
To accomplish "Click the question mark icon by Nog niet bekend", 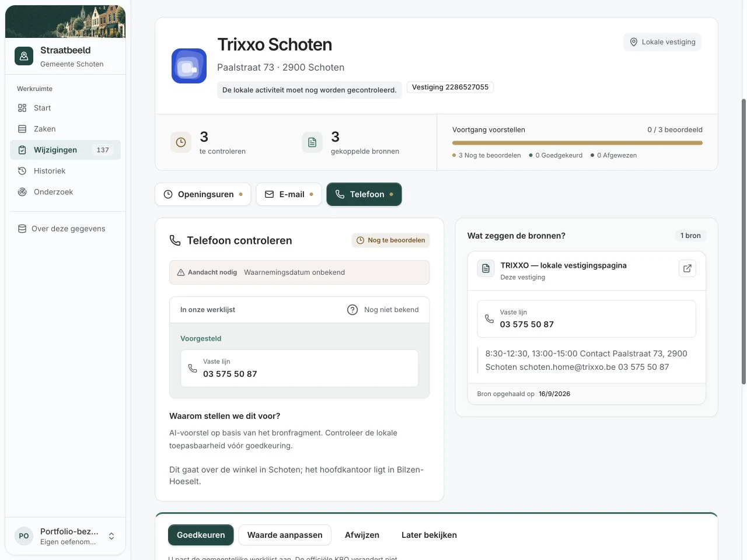I will click(x=352, y=310).
